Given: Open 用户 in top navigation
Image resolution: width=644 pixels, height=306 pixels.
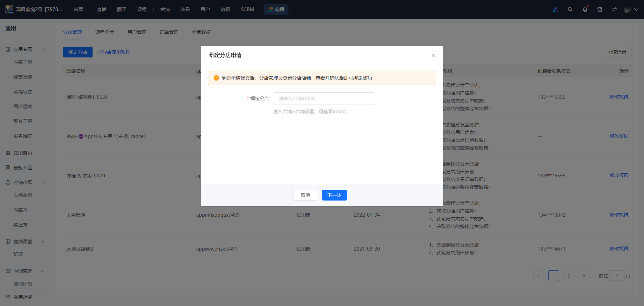Looking at the screenshot, I should (205, 9).
